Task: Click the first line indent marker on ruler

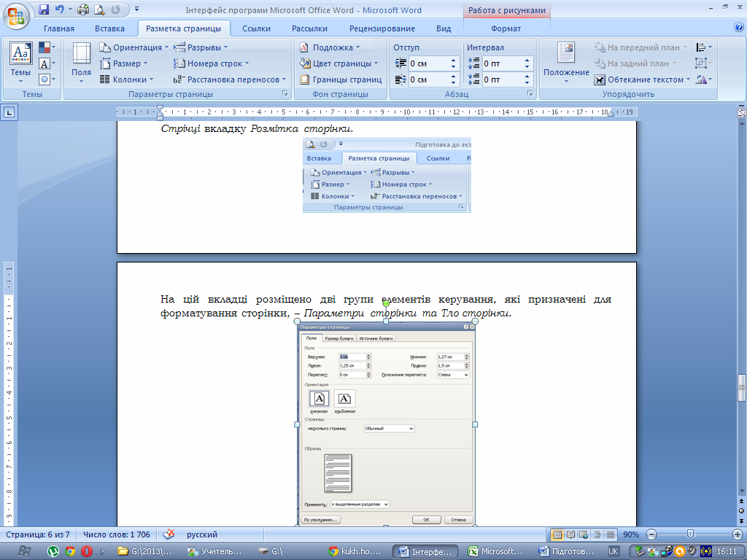Action: pyautogui.click(x=160, y=109)
